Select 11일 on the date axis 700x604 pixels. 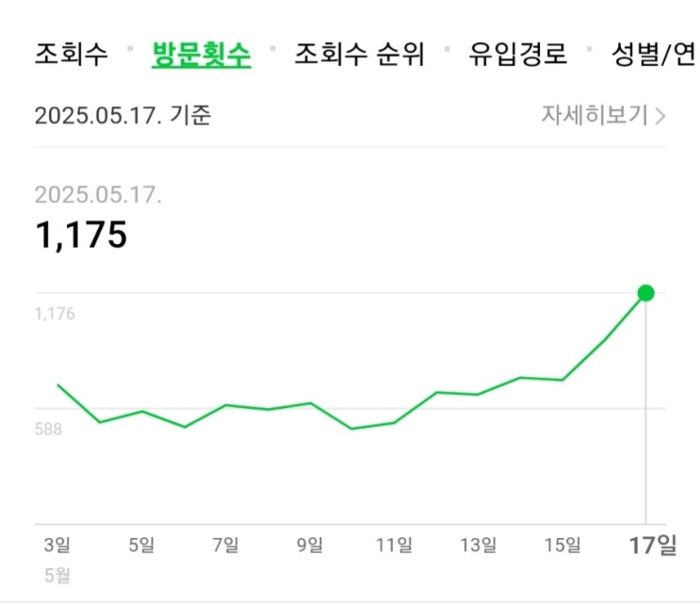coord(394,545)
